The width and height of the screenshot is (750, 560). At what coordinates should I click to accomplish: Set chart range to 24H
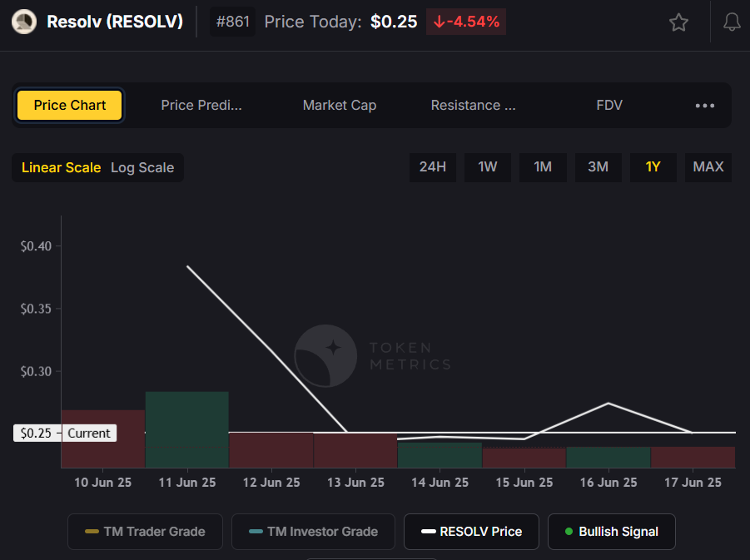pos(432,167)
